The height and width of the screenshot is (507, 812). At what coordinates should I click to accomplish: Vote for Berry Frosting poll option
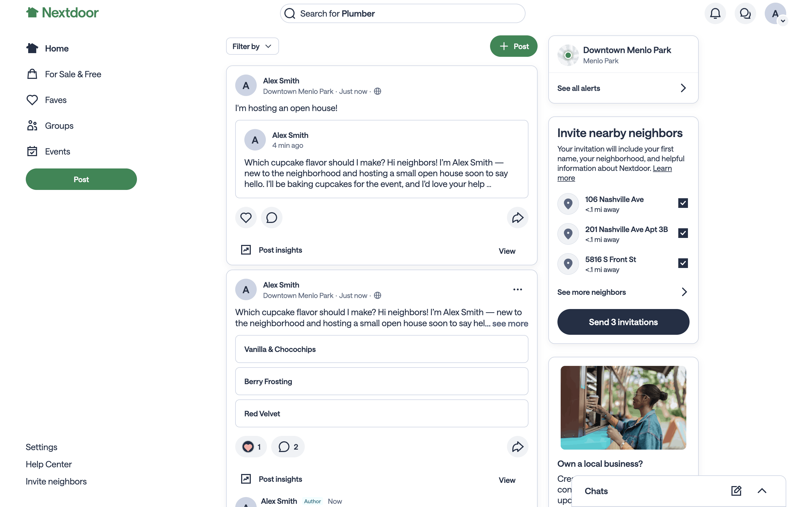coord(382,381)
